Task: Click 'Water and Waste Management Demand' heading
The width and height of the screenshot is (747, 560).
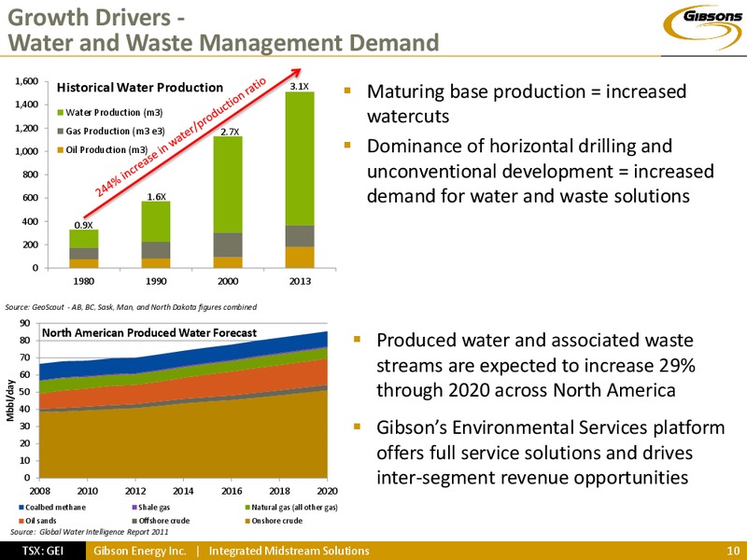Action: point(223,42)
